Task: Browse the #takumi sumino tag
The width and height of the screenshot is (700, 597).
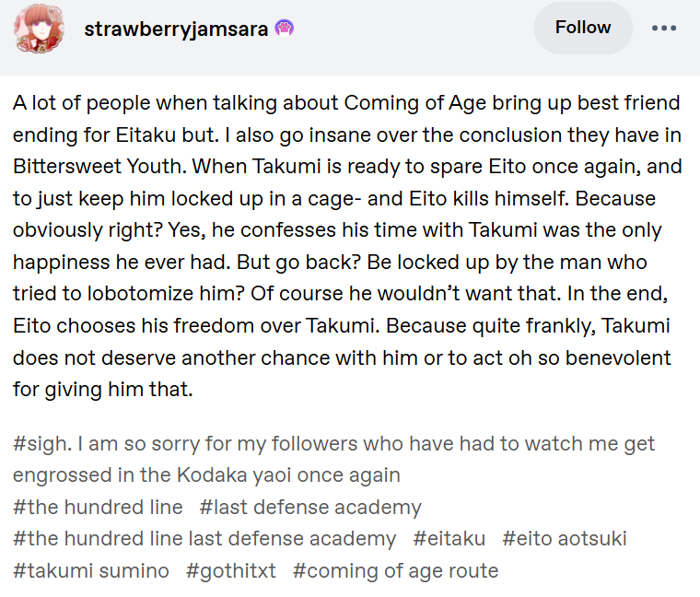Action: [91, 570]
